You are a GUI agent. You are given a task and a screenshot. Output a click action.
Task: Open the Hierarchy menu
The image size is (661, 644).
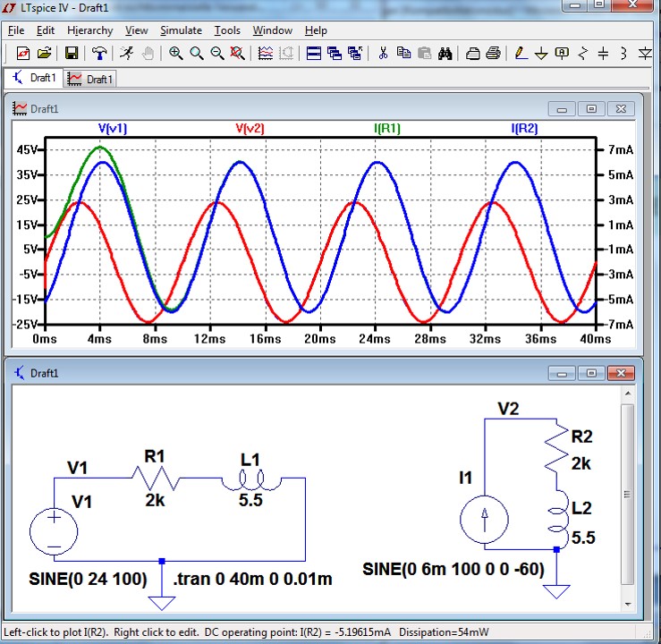click(90, 30)
